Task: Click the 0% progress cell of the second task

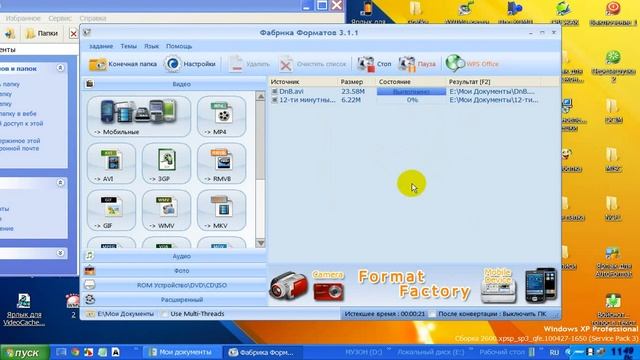Action: pos(411,100)
